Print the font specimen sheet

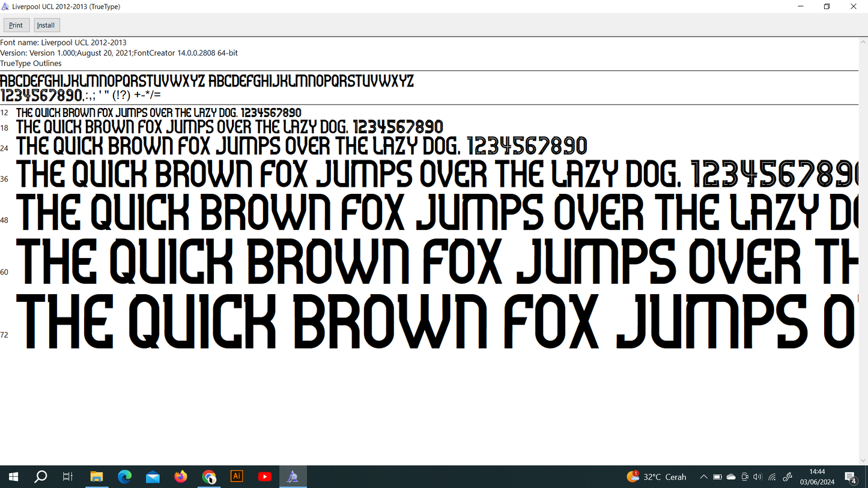point(16,25)
